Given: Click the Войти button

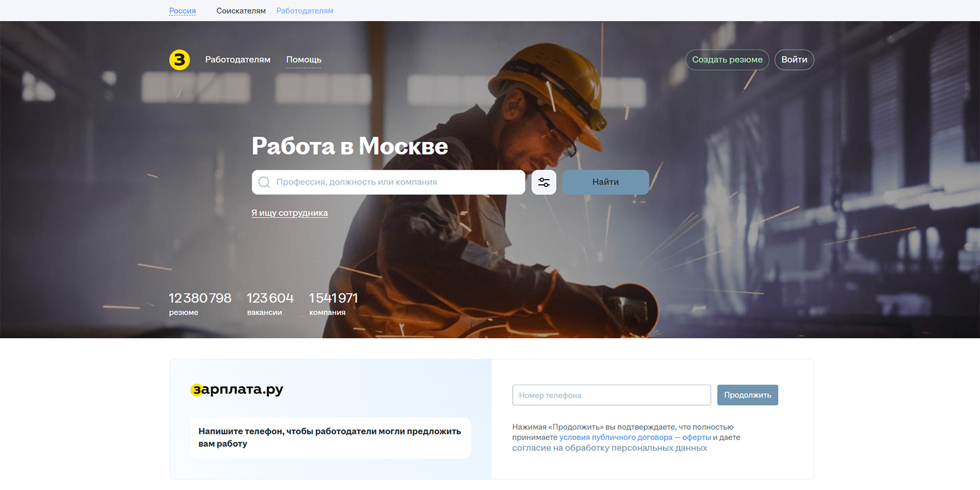Looking at the screenshot, I should (794, 59).
